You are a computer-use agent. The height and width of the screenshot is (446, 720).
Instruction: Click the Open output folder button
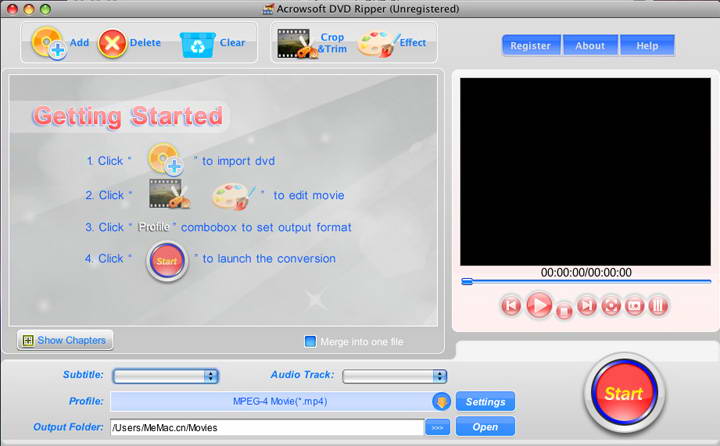pos(485,427)
